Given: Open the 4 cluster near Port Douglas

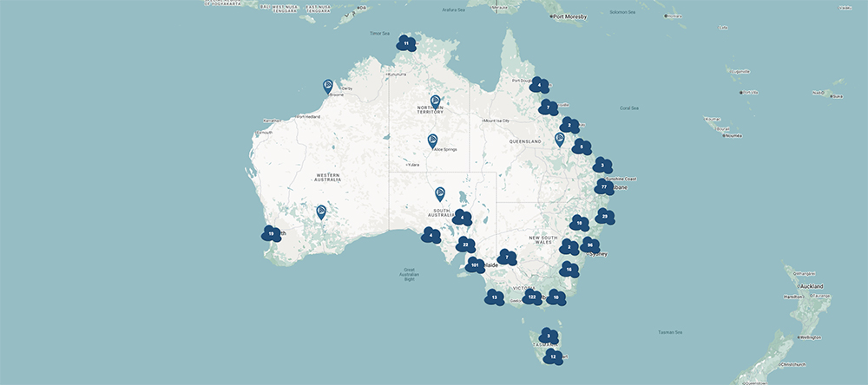Looking at the screenshot, I should pyautogui.click(x=539, y=85).
